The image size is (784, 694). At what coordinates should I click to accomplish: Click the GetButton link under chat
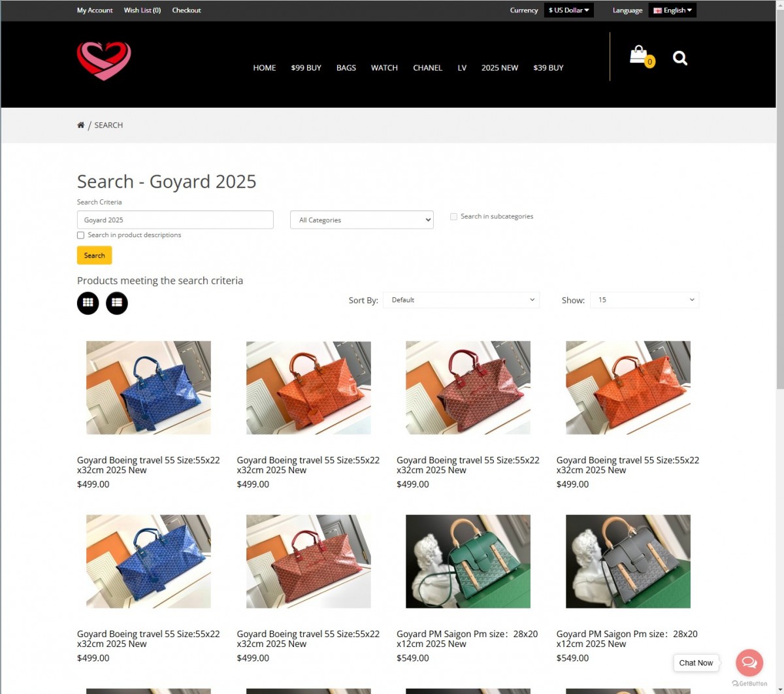[x=750, y=684]
